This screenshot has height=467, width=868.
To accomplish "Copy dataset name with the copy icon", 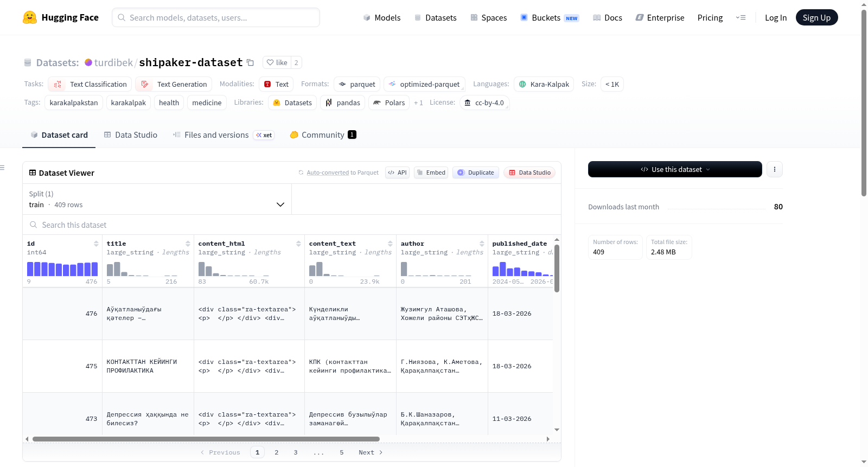I will (x=250, y=62).
